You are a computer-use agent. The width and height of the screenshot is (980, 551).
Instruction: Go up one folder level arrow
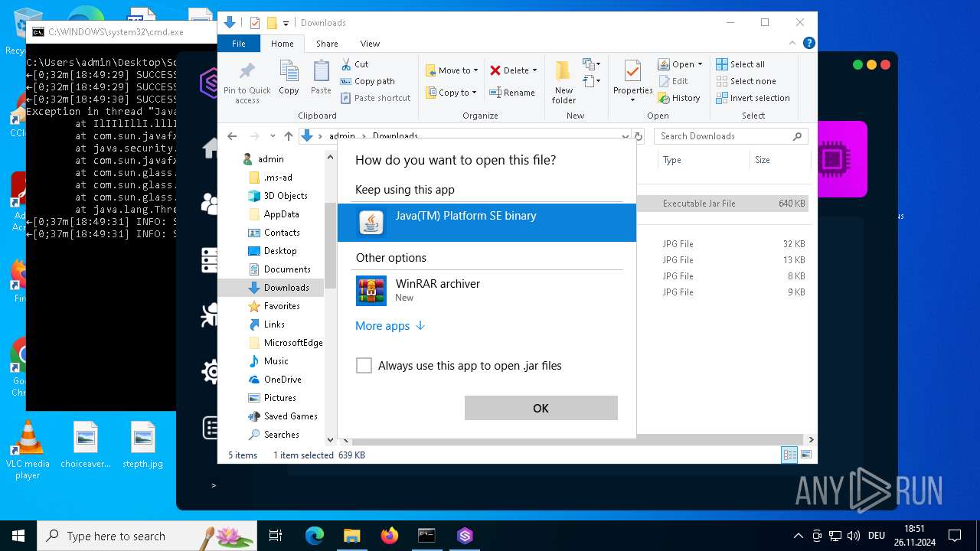pos(288,136)
